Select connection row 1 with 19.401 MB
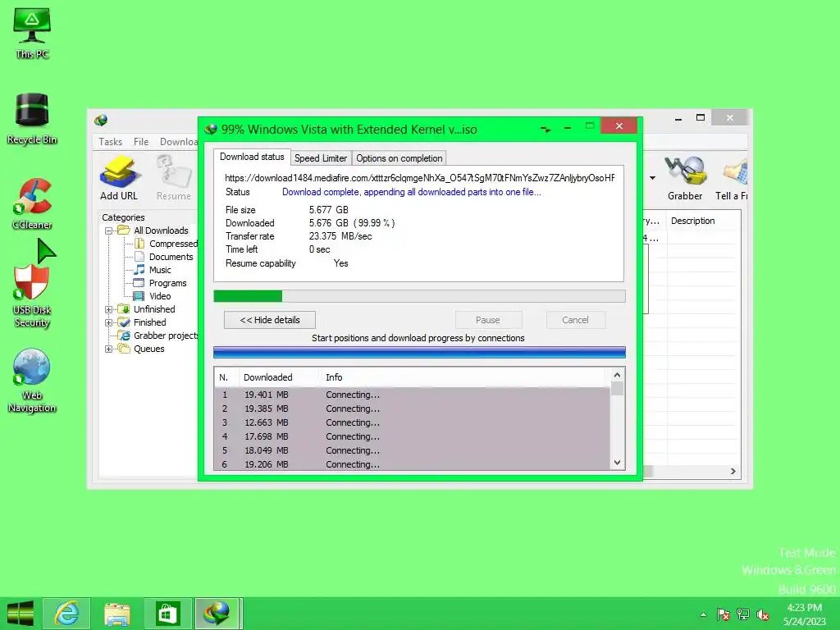Viewport: 840px width, 630px height. pyautogui.click(x=412, y=395)
